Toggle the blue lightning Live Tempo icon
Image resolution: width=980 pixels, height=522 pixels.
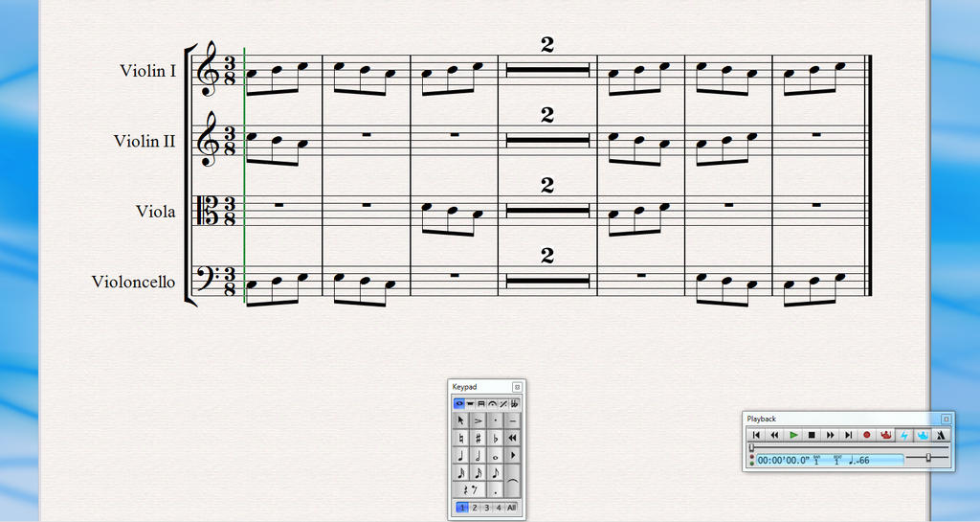pos(903,435)
